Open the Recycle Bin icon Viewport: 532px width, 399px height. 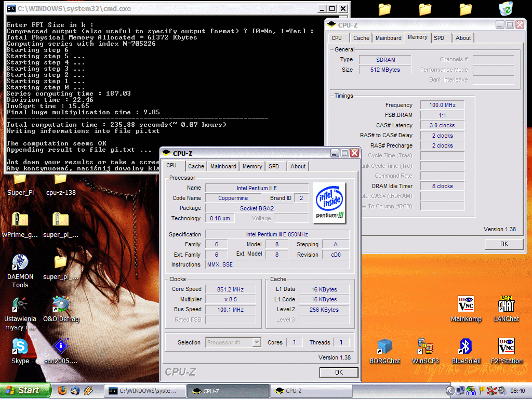click(x=506, y=8)
